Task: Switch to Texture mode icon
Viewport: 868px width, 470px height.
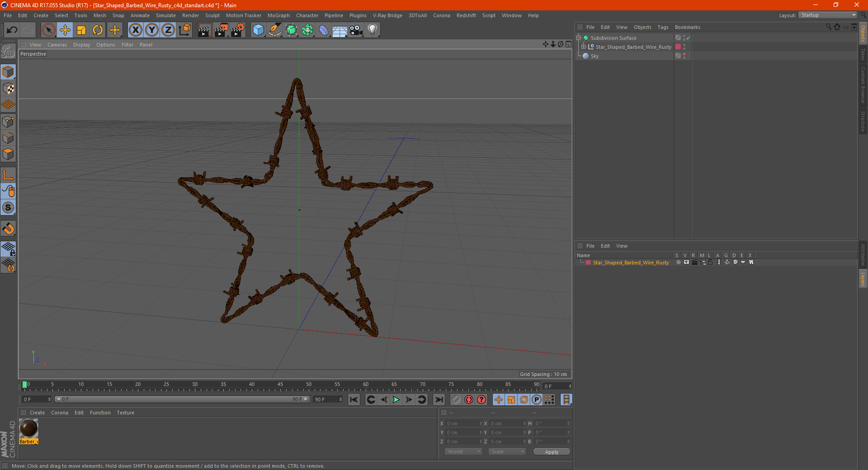Action: [x=8, y=89]
